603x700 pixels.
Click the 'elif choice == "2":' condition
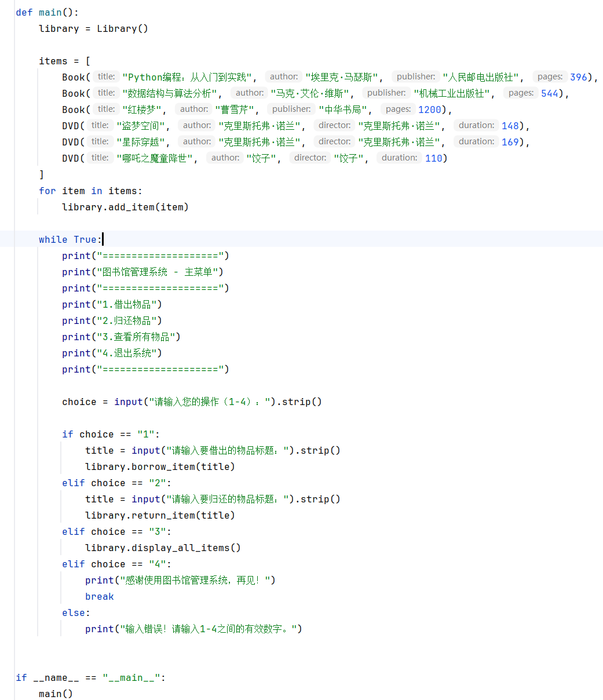pyautogui.click(x=117, y=483)
